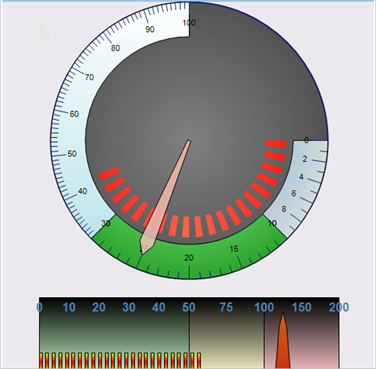Click blue label 30 on the linear gauge
The height and width of the screenshot is (369, 376).
(x=129, y=307)
